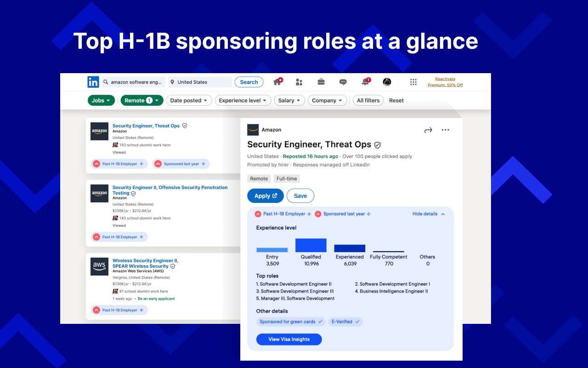The height and width of the screenshot is (368, 588).
Task: Run the job Search button
Action: (x=249, y=82)
